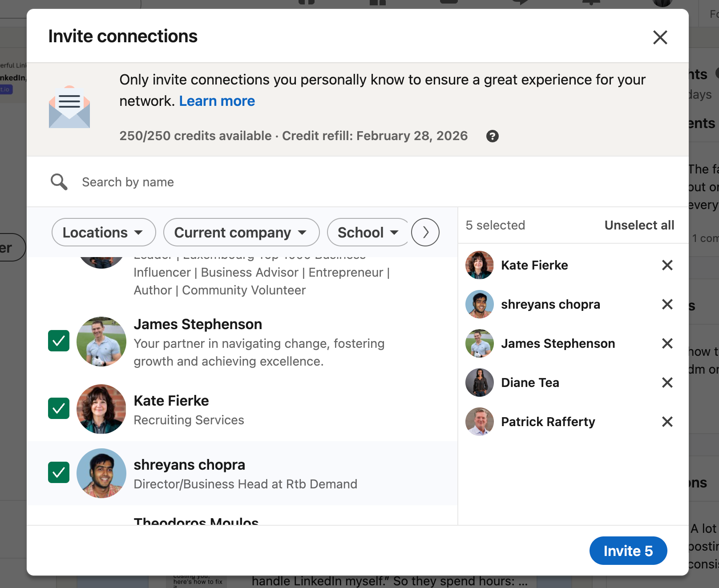The image size is (719, 588).
Task: Uncheck James Stephenson's checkbox
Action: point(59,341)
